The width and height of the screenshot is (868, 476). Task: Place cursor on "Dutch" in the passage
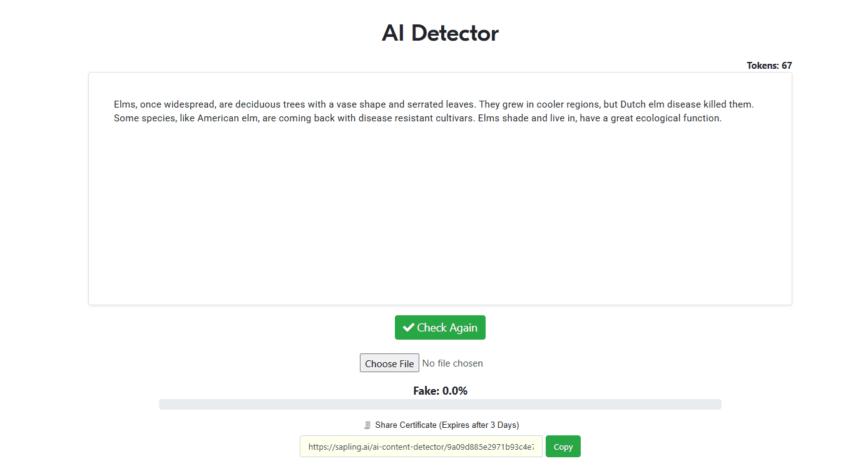(632, 104)
